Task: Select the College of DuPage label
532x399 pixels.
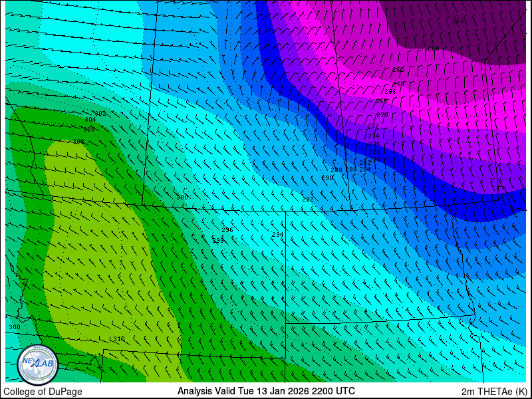Action: click(x=43, y=392)
